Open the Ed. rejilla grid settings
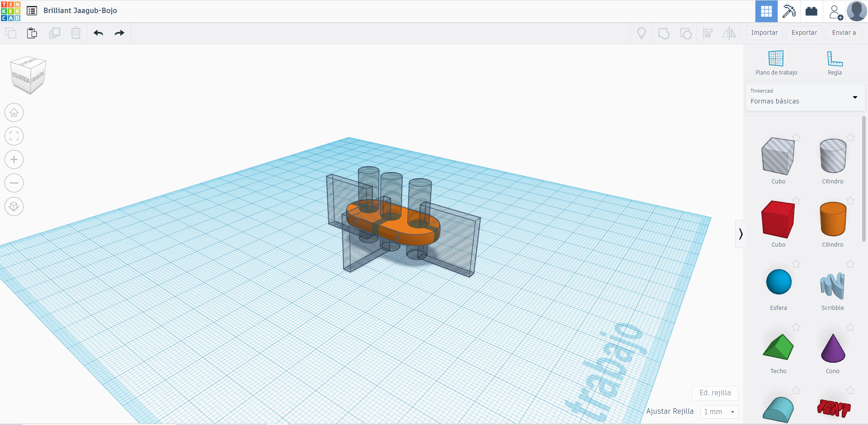The image size is (868, 425). pos(715,393)
